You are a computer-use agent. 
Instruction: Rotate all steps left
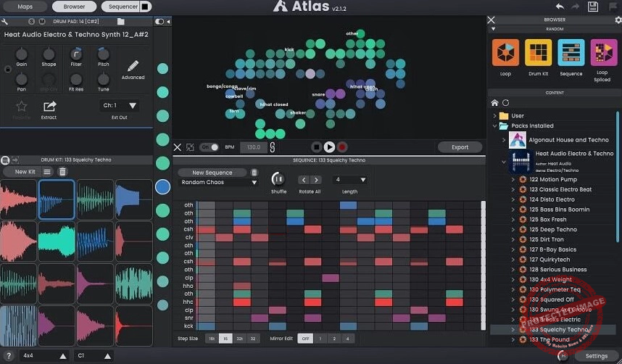pos(304,180)
